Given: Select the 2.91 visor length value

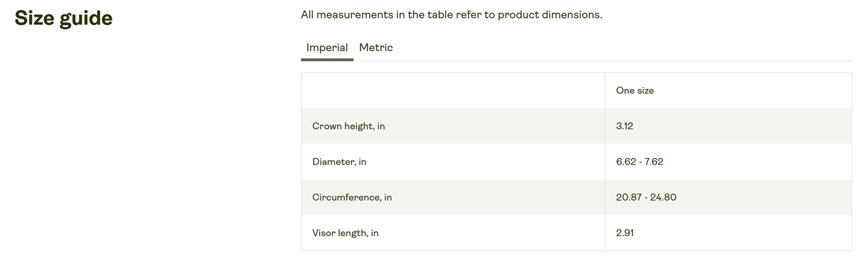Looking at the screenshot, I should (625, 233).
